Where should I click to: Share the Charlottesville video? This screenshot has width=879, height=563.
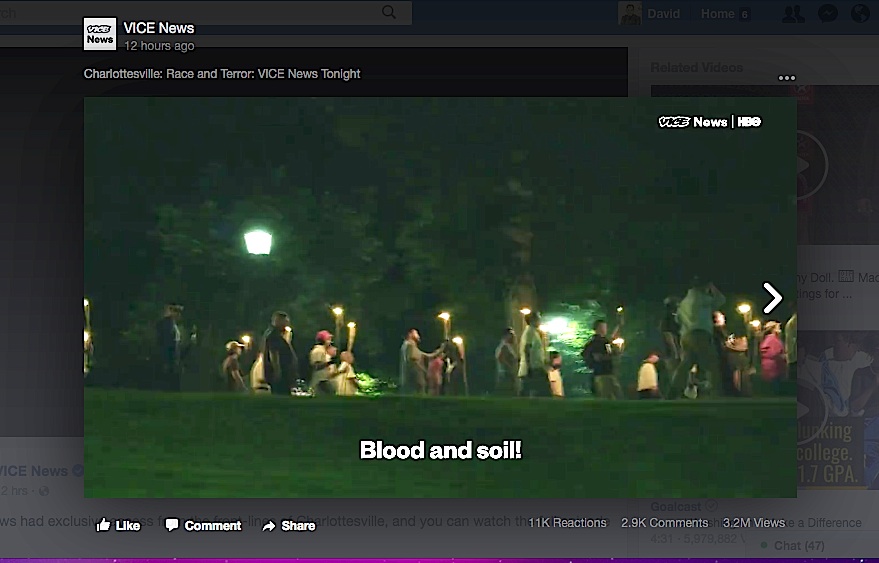pyautogui.click(x=288, y=525)
